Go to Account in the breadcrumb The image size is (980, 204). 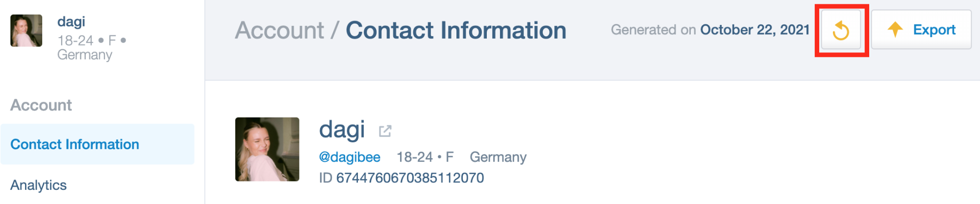(x=279, y=30)
